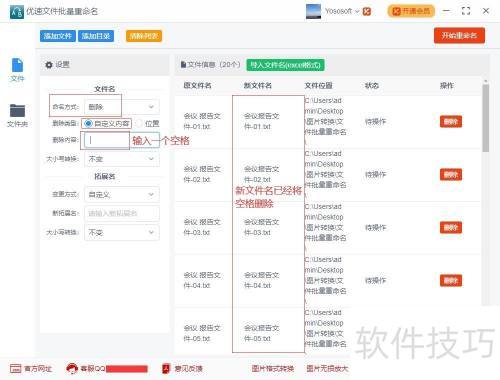
Task: Click the 新拓展名 input field
Action: 122,213
